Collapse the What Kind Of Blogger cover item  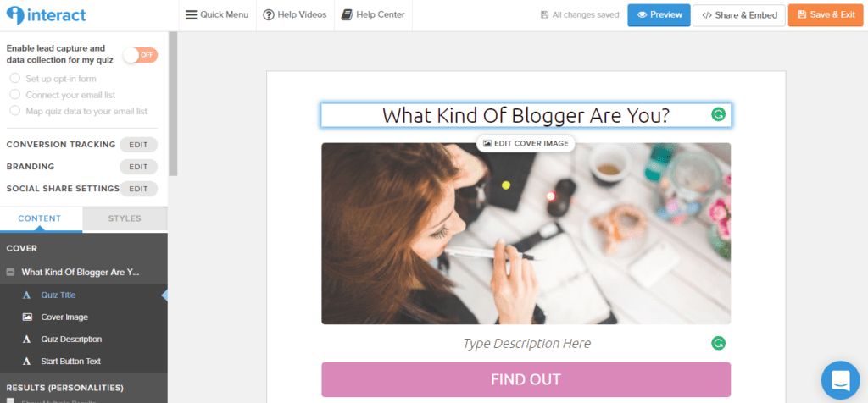click(10, 273)
